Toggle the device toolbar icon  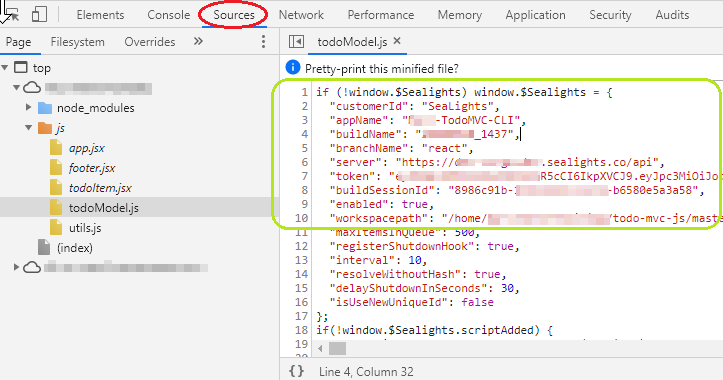pyautogui.click(x=39, y=14)
